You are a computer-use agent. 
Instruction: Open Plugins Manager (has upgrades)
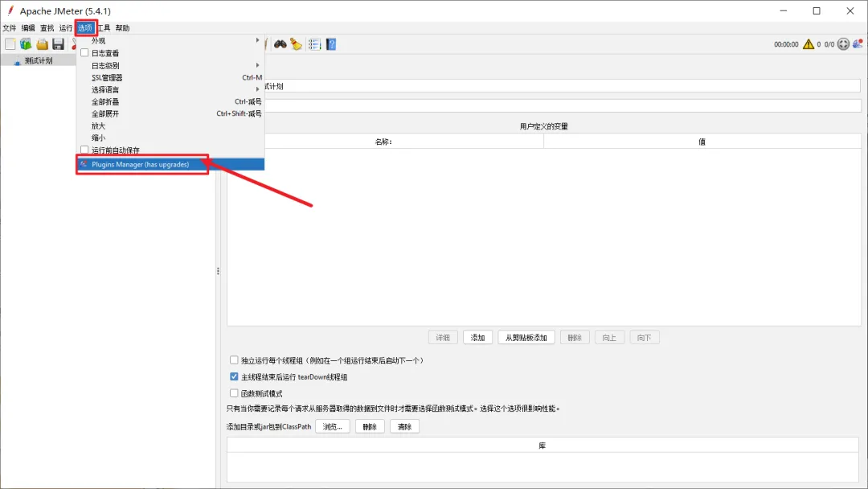coord(170,165)
